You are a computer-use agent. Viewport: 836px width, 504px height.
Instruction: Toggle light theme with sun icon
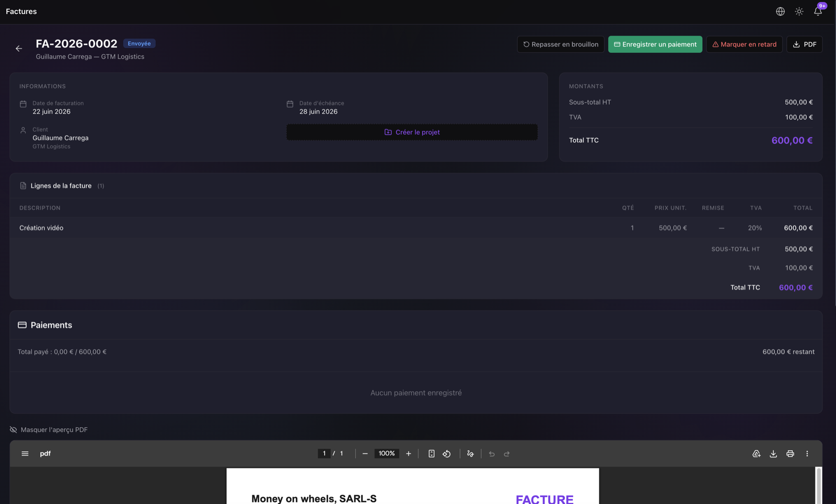pos(799,11)
